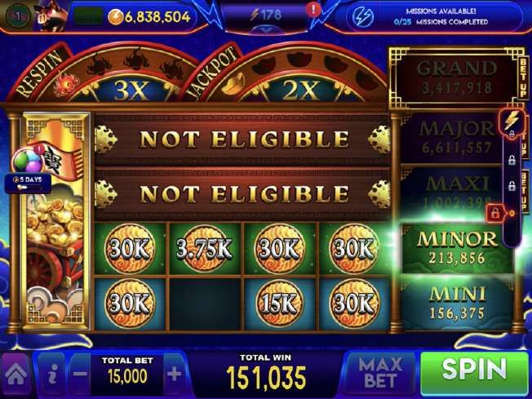This screenshot has height=399, width=532.
Task: Increase total bet with plus button
Action: pos(174,375)
